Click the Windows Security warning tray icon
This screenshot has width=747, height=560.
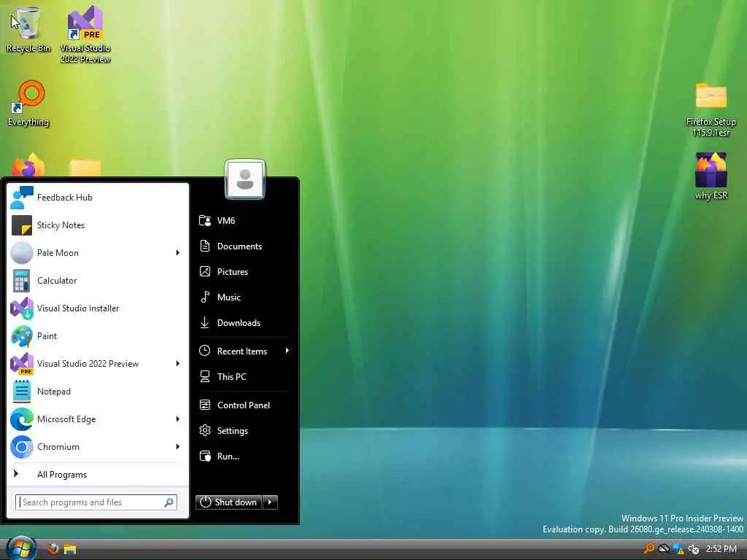pyautogui.click(x=679, y=549)
